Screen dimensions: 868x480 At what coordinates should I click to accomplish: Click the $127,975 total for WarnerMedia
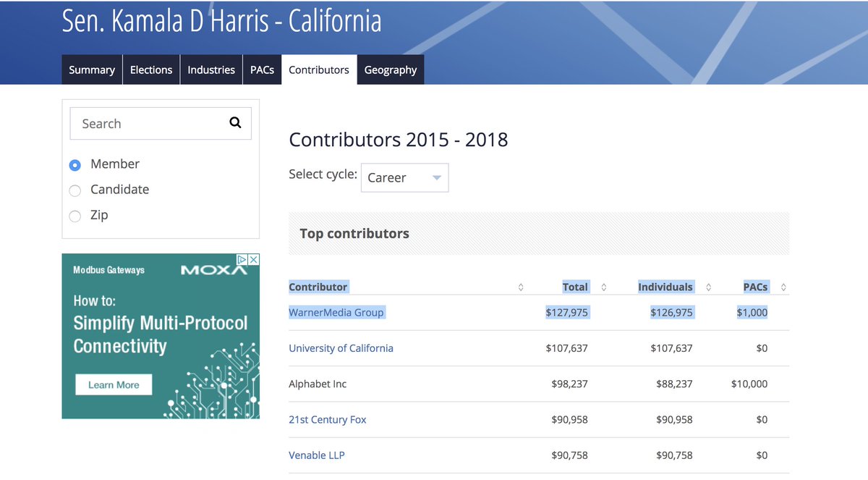pyautogui.click(x=567, y=313)
